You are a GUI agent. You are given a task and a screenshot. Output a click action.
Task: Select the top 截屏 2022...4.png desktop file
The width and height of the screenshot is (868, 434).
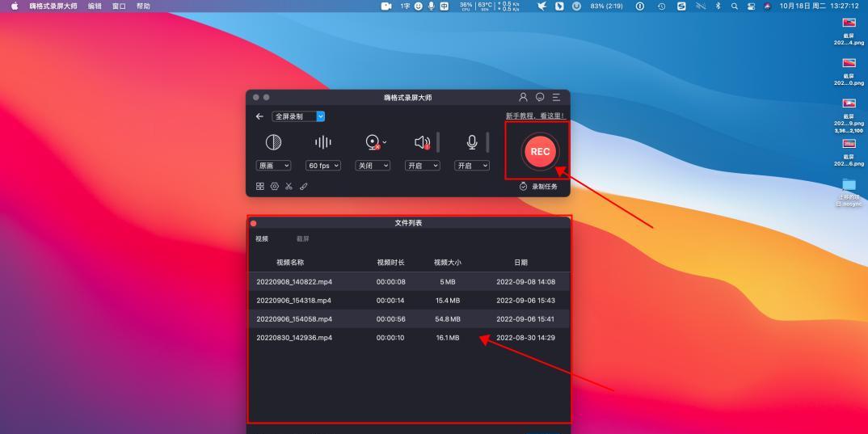[849, 32]
